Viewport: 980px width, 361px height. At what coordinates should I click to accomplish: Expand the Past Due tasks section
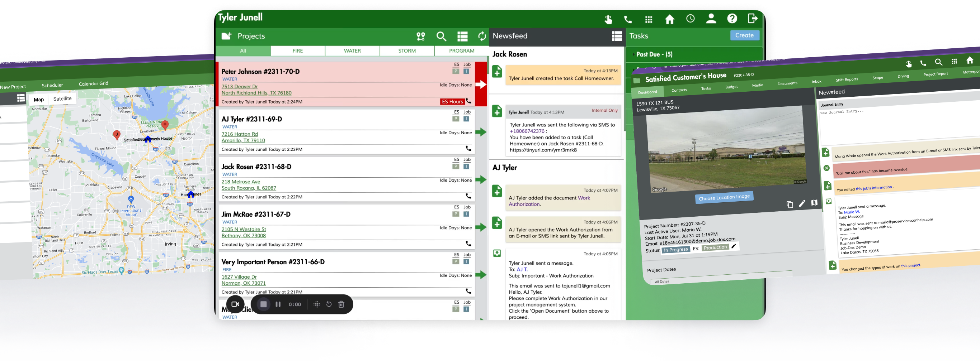tap(654, 54)
